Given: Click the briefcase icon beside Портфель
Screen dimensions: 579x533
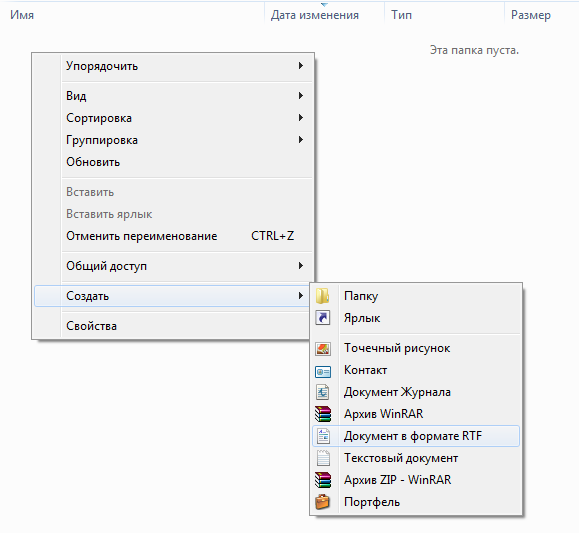Looking at the screenshot, I should tap(322, 502).
